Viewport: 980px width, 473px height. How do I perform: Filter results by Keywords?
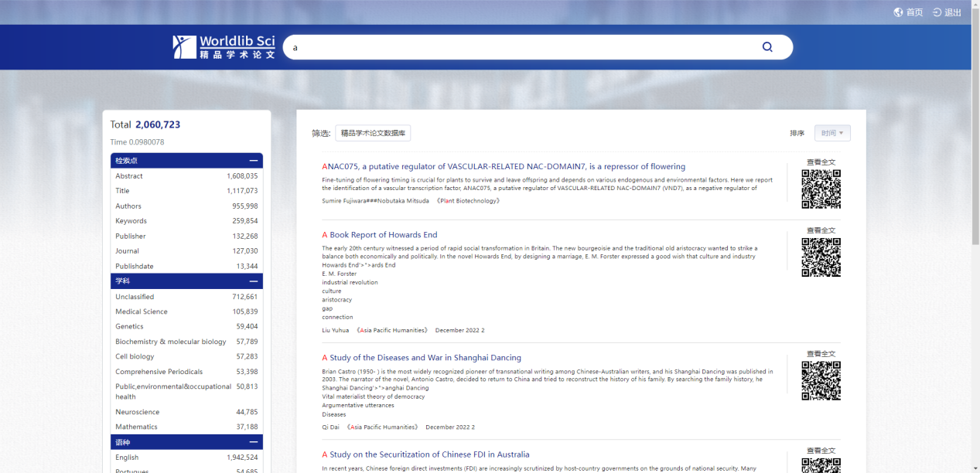tap(131, 221)
